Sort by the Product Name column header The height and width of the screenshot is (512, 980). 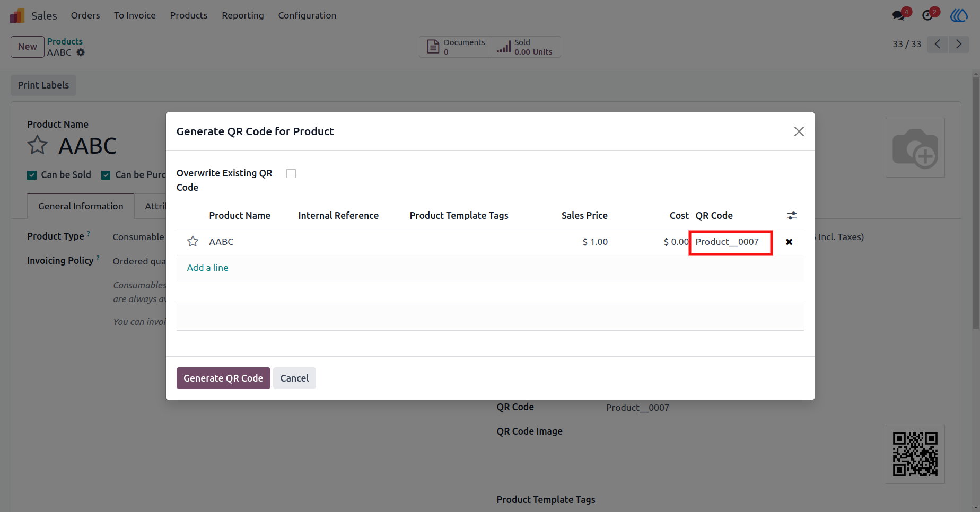(240, 216)
